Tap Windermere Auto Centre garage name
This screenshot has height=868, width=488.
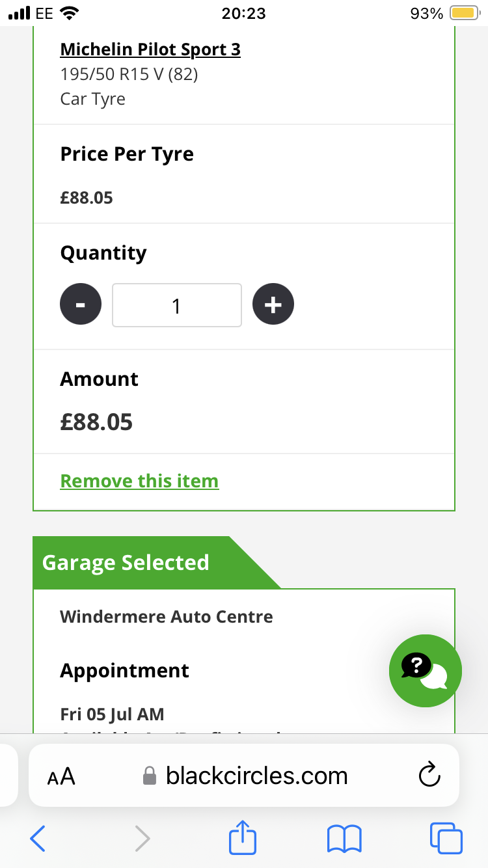coord(167,616)
